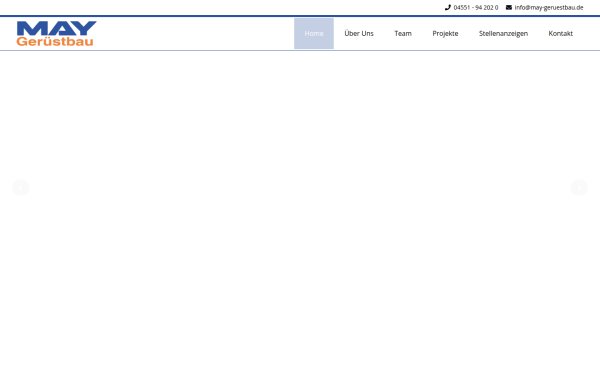Viewport: 600px width, 375px height.
Task: Advance with the next slide arrow
Action: tap(579, 188)
